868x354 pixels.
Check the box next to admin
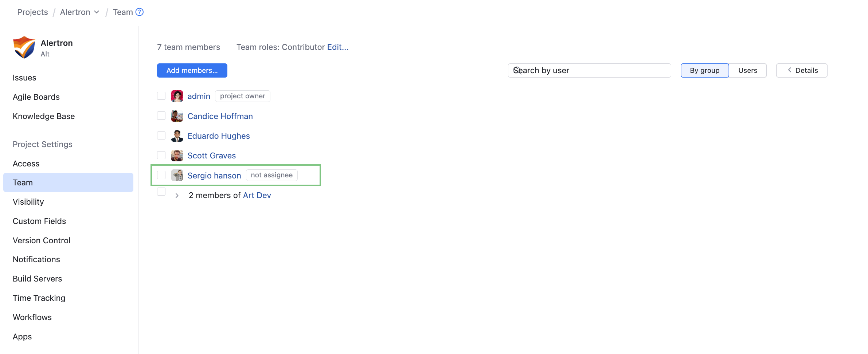(161, 96)
